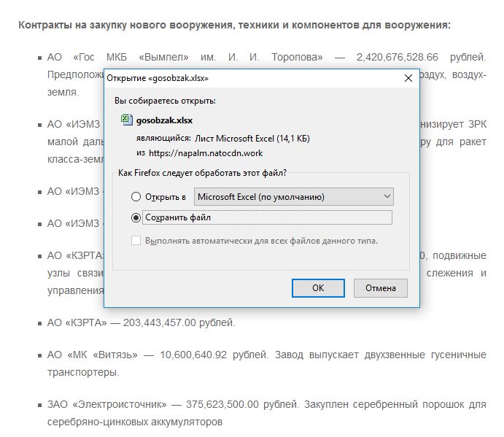Viewport: 504px width, 437px height.
Task: Click the text 'серебряно-цинковых аккумуляторов'
Action: tap(135, 422)
